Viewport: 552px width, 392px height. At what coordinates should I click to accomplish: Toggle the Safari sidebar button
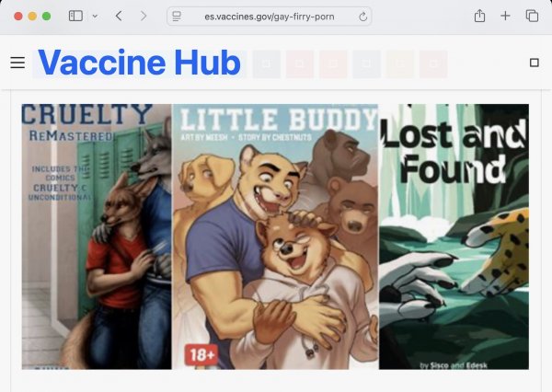[75, 16]
